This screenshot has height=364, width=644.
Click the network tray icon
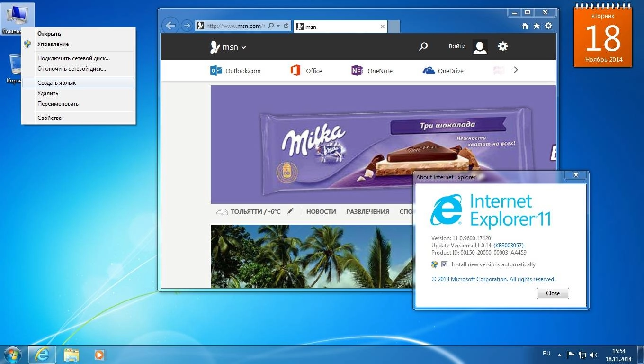tap(582, 355)
